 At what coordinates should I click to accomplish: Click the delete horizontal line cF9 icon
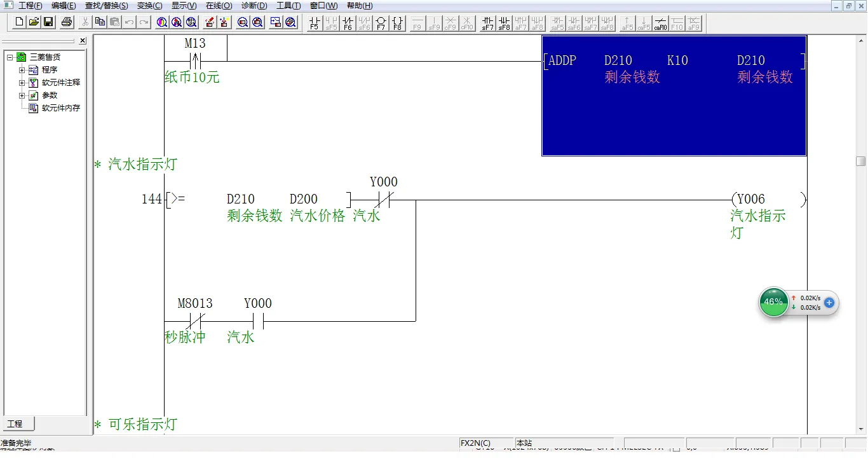(451, 24)
